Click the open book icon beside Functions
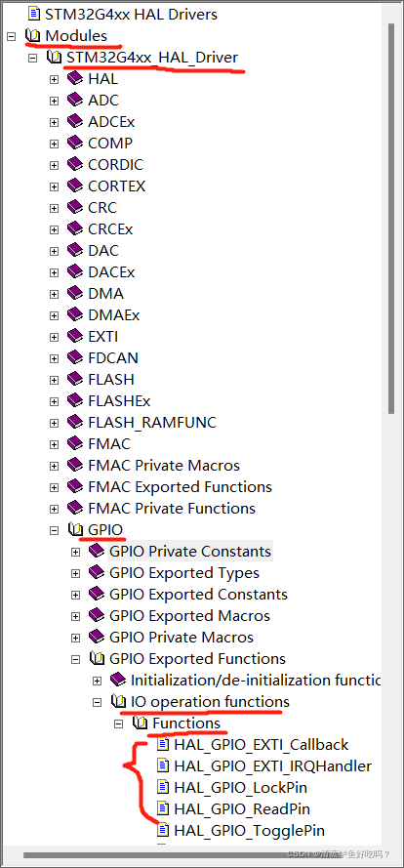Image resolution: width=404 pixels, height=868 pixels. 140,723
